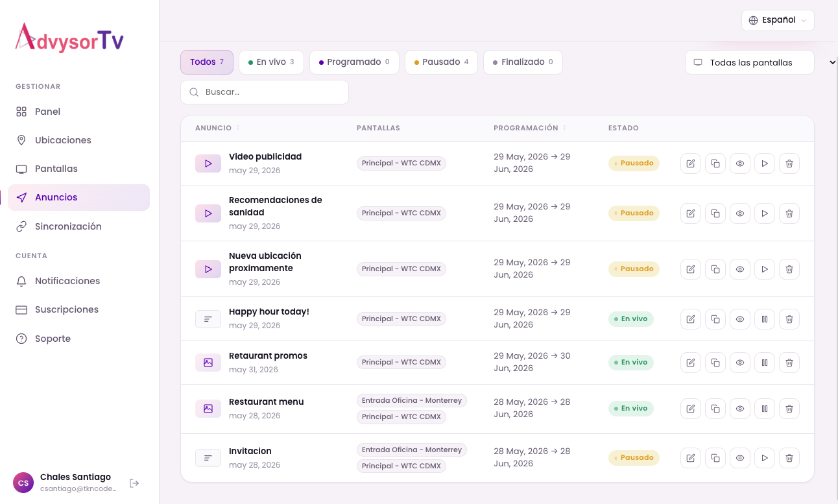Viewport: 838px width, 504px height.
Task: Preview Video publicidad with eye icon
Action: [x=740, y=163]
